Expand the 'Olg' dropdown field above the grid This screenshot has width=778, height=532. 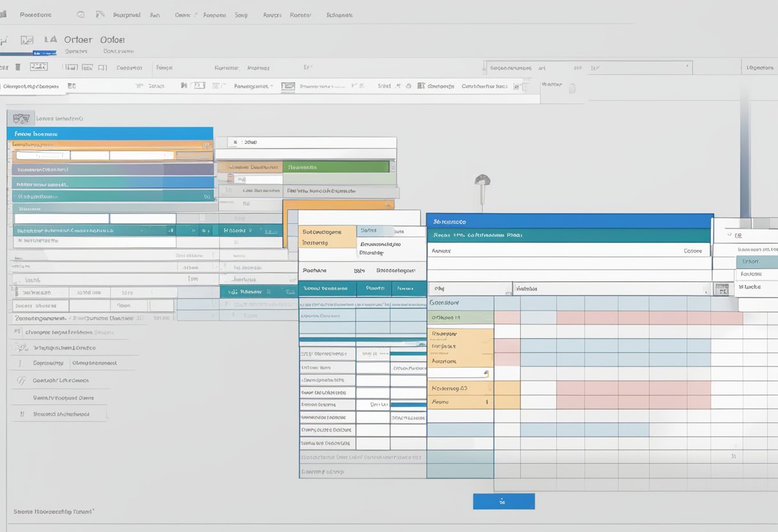[469, 289]
